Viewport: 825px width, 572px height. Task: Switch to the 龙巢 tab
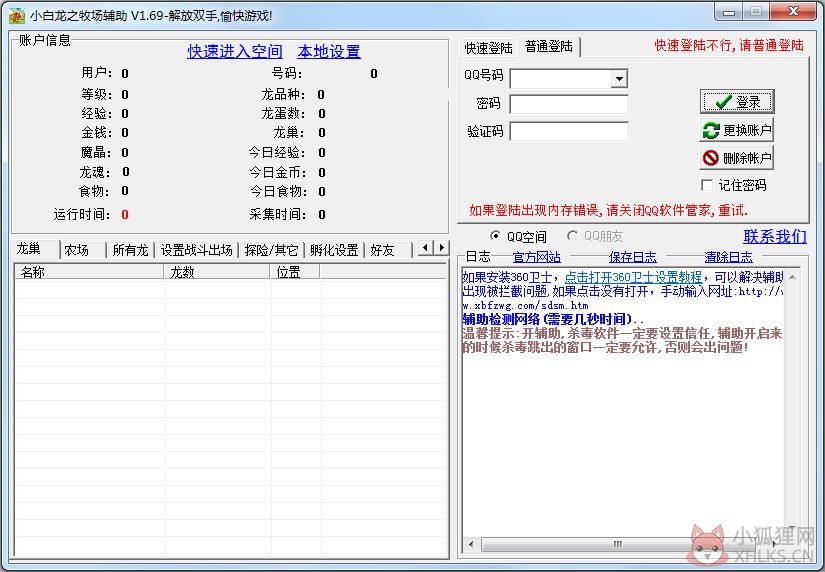point(35,248)
